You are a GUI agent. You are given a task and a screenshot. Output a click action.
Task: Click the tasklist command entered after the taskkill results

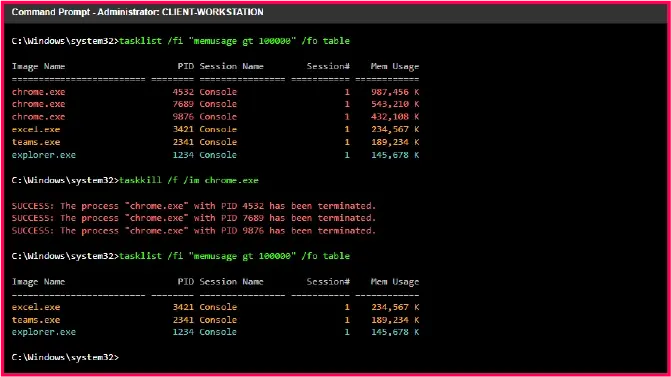coord(235,256)
